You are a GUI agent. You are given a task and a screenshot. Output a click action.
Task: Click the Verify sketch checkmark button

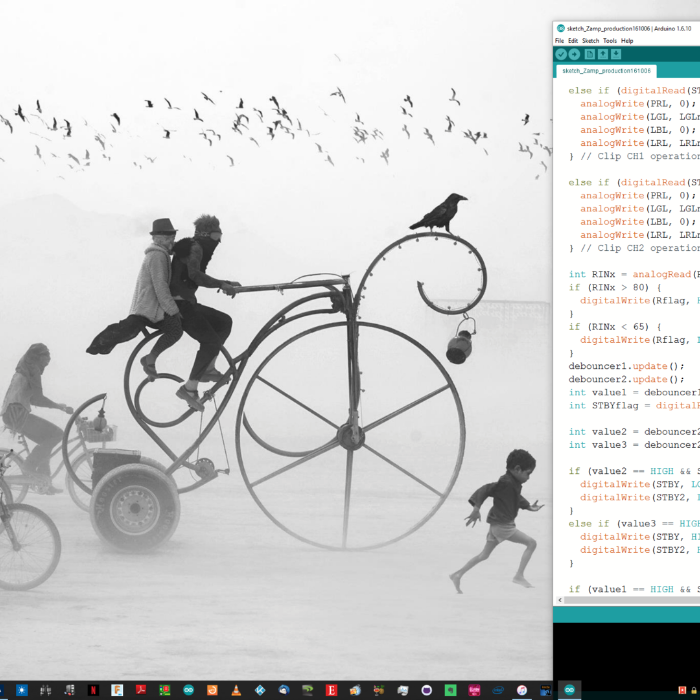pos(561,54)
